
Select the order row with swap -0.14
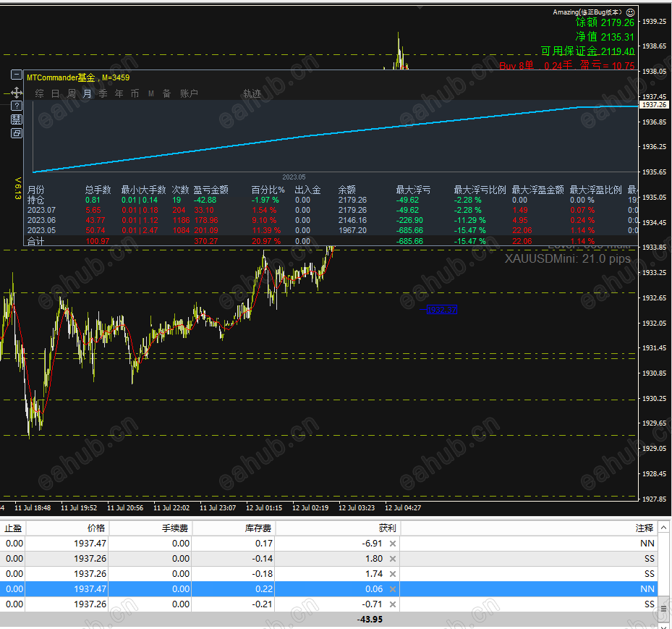(x=328, y=559)
